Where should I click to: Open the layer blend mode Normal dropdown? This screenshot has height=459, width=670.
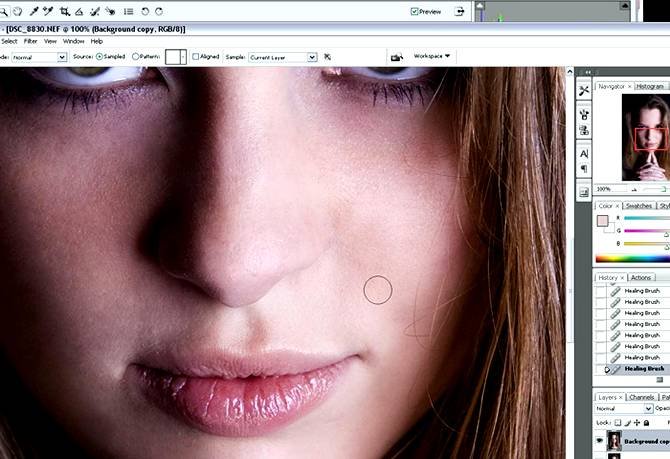click(x=624, y=409)
